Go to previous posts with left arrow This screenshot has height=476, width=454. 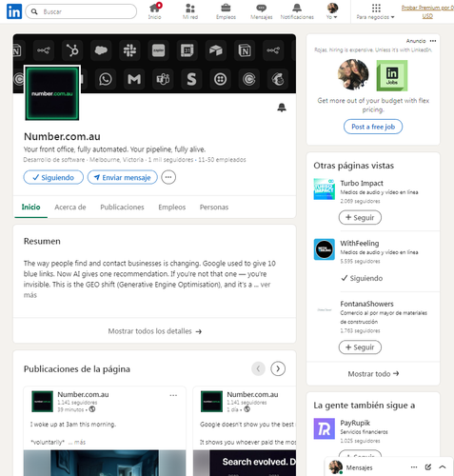click(x=258, y=368)
